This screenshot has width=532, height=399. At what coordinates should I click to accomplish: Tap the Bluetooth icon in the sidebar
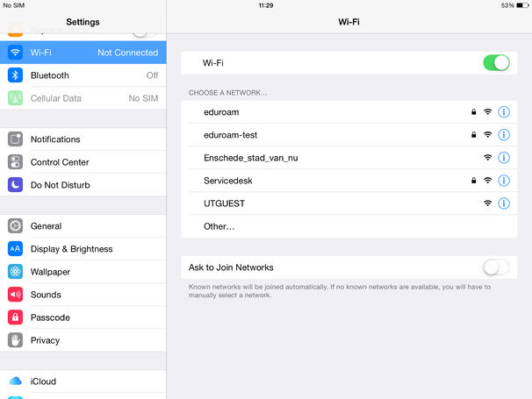pos(15,75)
